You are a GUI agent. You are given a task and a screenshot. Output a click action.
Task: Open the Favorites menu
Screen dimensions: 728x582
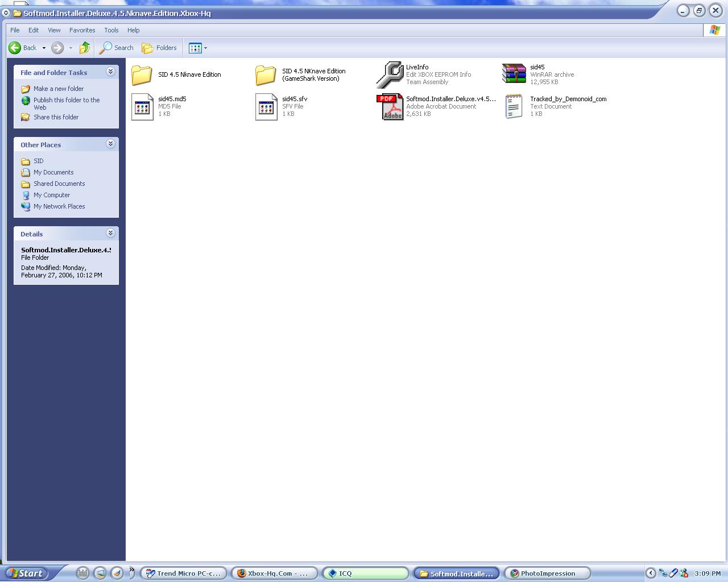(82, 30)
